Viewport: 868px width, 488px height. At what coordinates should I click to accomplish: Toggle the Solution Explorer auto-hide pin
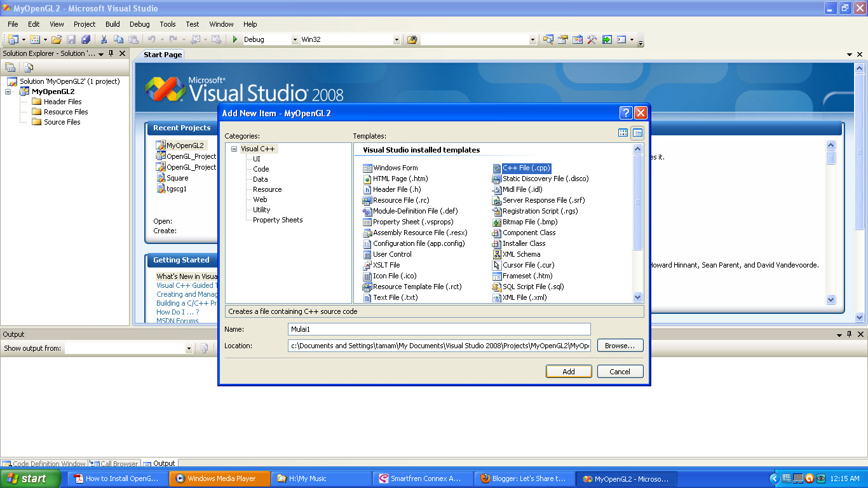coord(111,53)
